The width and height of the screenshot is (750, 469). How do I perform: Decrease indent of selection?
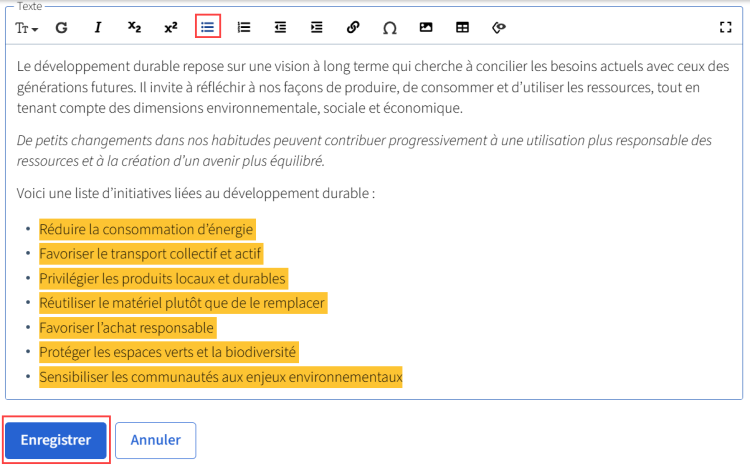point(280,28)
